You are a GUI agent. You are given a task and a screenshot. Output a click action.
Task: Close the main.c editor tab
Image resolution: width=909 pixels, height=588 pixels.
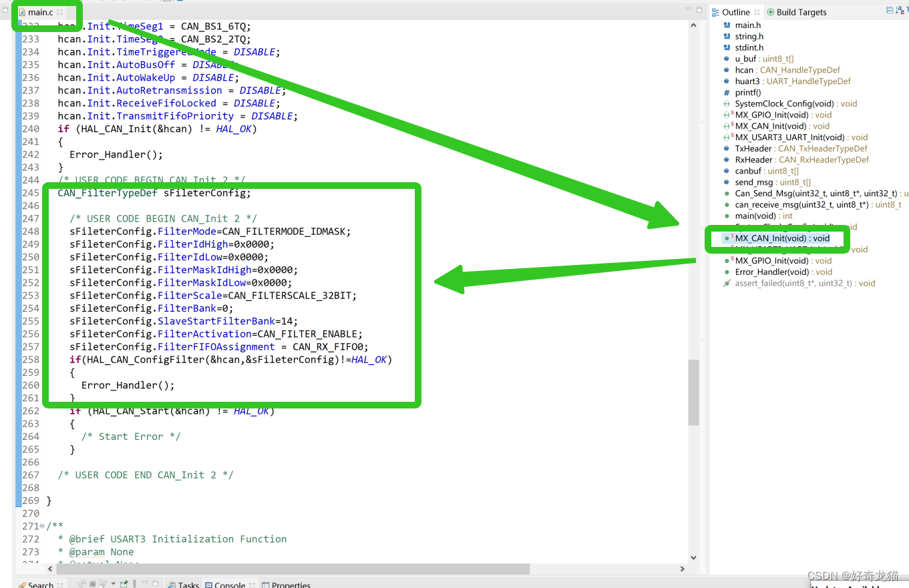[59, 12]
